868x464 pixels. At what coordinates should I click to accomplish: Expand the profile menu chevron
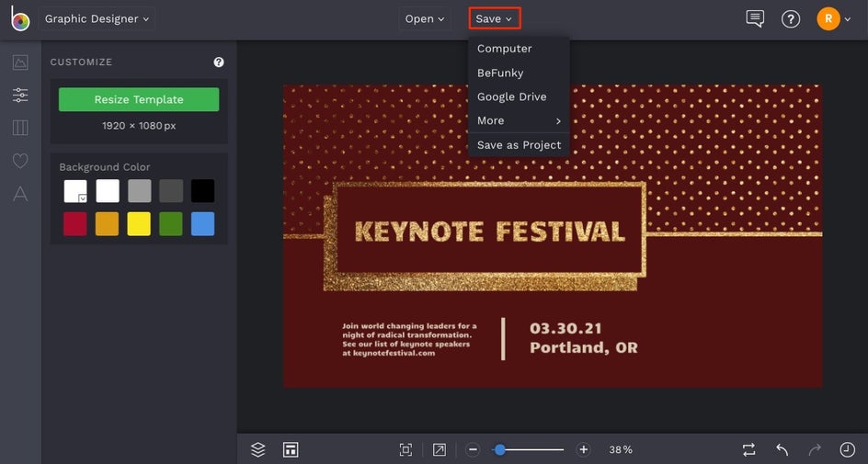tap(848, 19)
